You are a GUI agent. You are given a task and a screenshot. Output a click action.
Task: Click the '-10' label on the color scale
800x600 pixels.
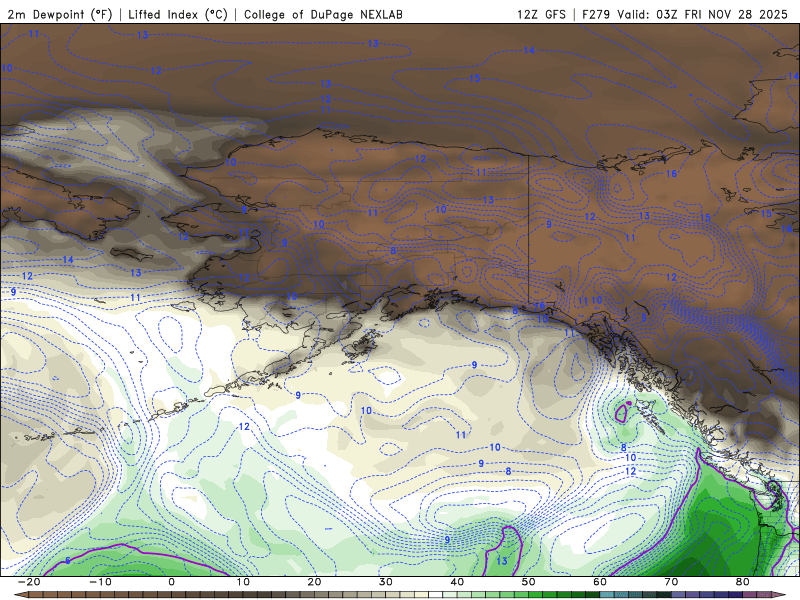(101, 582)
